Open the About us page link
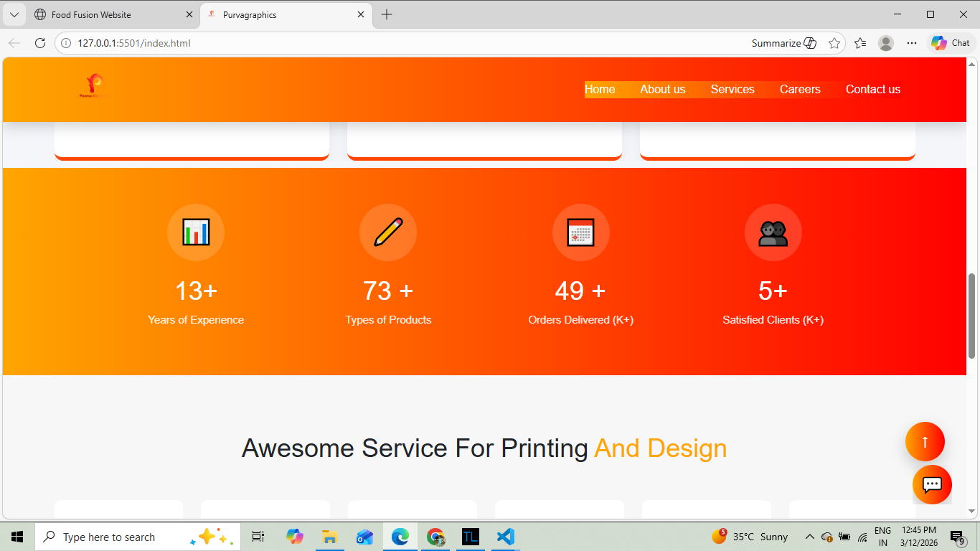 [662, 90]
